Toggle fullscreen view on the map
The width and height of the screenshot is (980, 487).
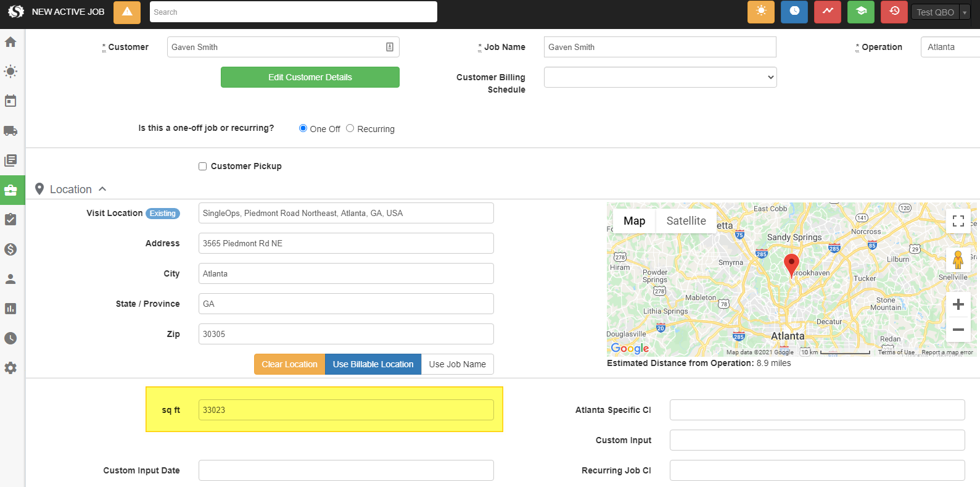point(958,221)
